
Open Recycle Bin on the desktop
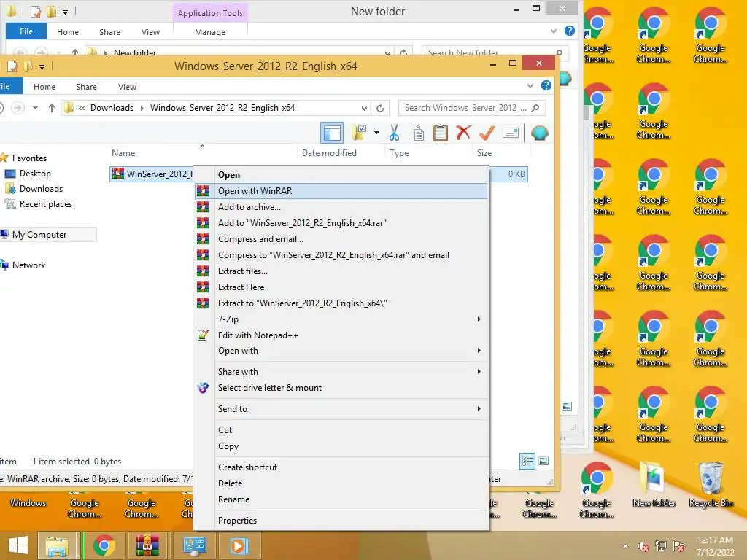click(x=711, y=485)
